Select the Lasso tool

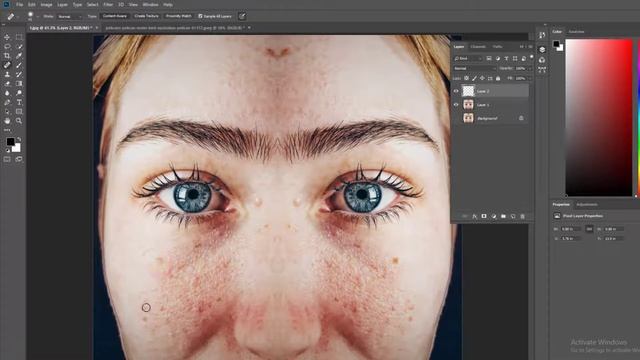point(7,47)
